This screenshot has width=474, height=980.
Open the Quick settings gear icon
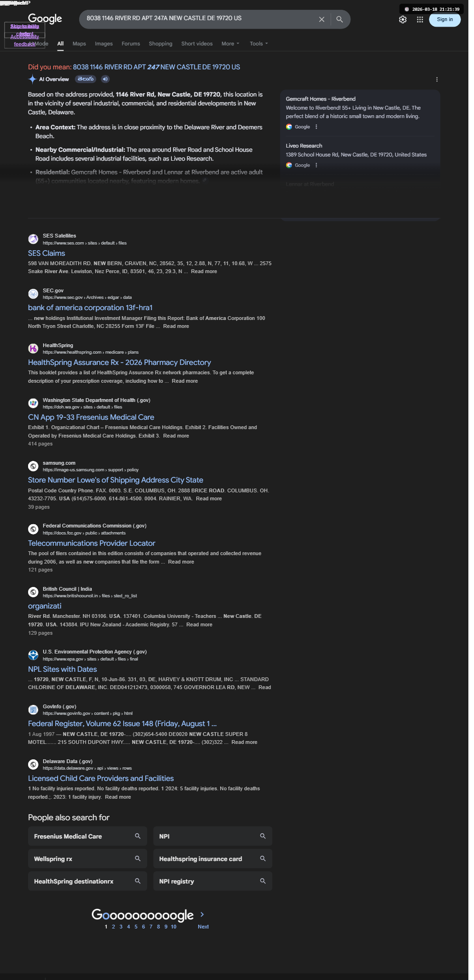(403, 20)
